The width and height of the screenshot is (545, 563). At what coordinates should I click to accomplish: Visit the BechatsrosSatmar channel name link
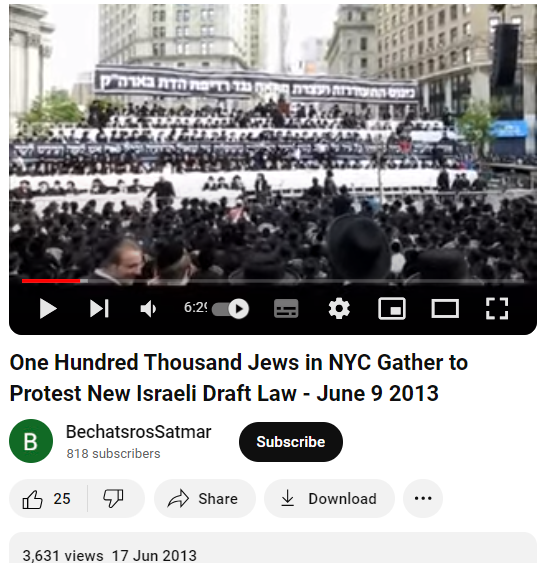(139, 432)
